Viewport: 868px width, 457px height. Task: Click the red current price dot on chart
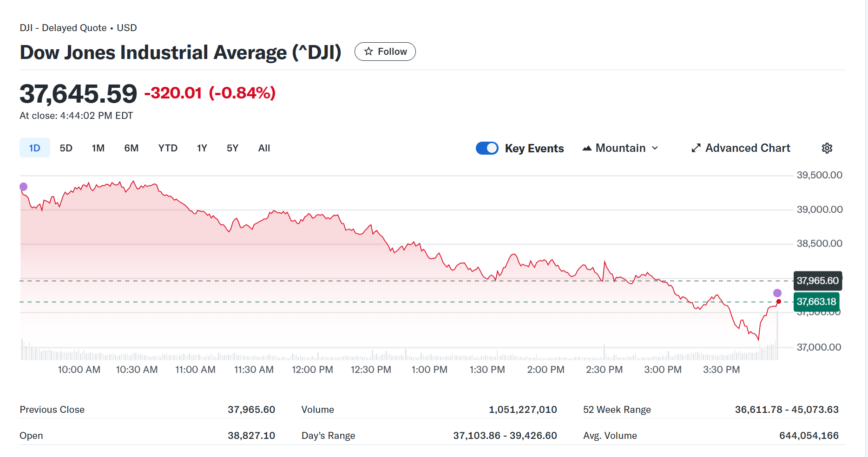[779, 302]
